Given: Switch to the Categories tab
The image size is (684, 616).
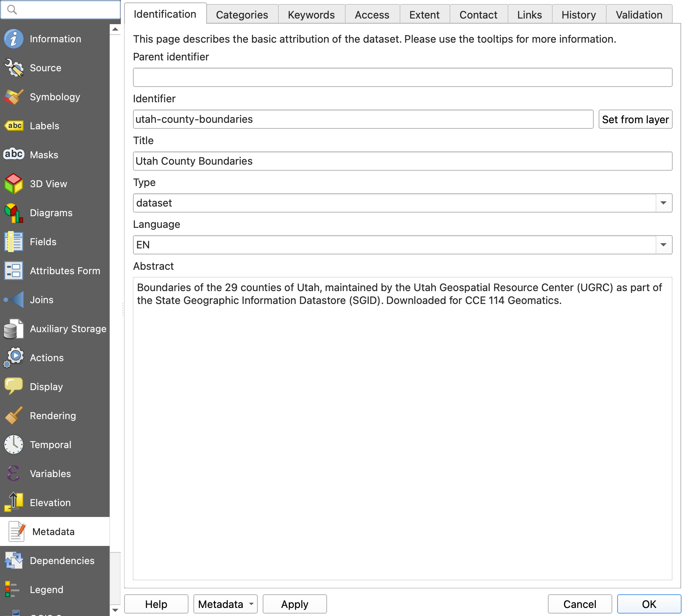Looking at the screenshot, I should [242, 15].
